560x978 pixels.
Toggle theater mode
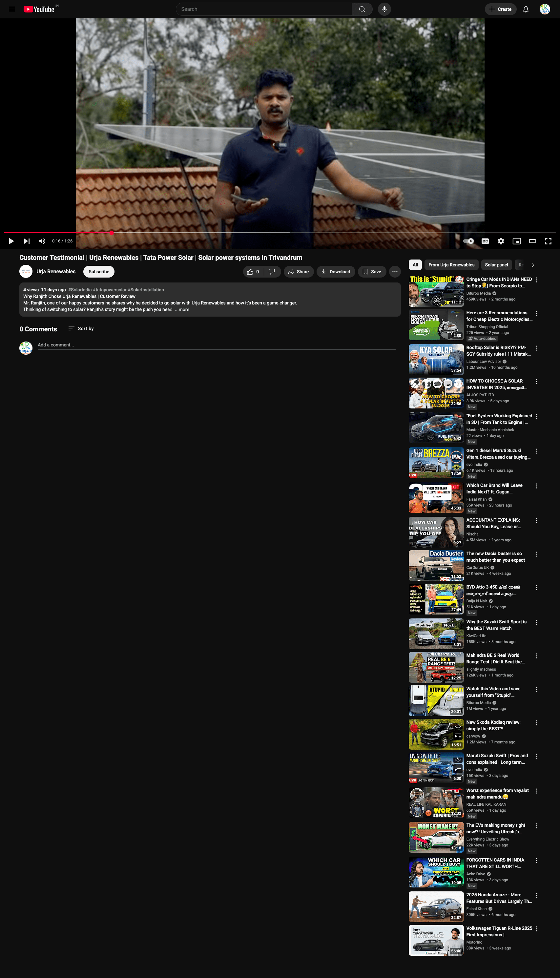[532, 241]
